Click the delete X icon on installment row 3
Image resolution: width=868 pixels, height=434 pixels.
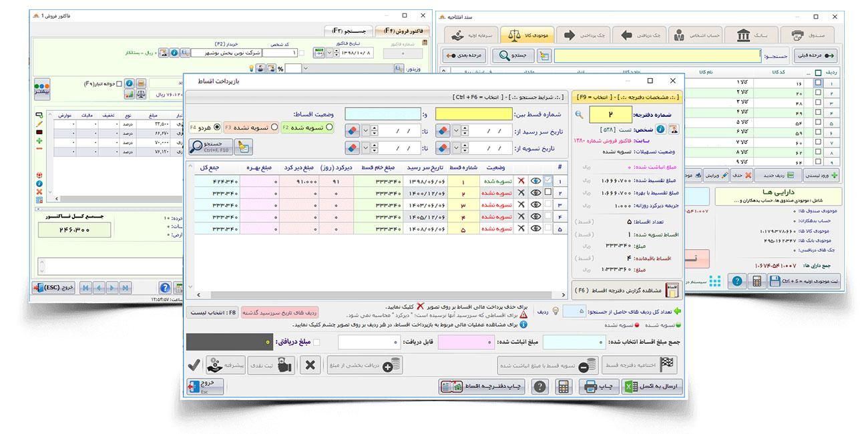pos(521,204)
